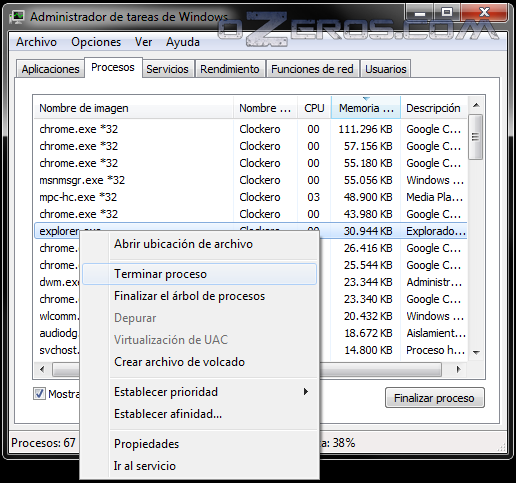Sort by Nombre de usuario column header

click(x=265, y=108)
